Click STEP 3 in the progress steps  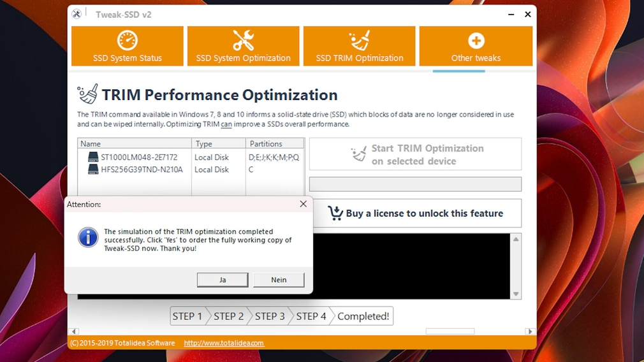click(270, 316)
